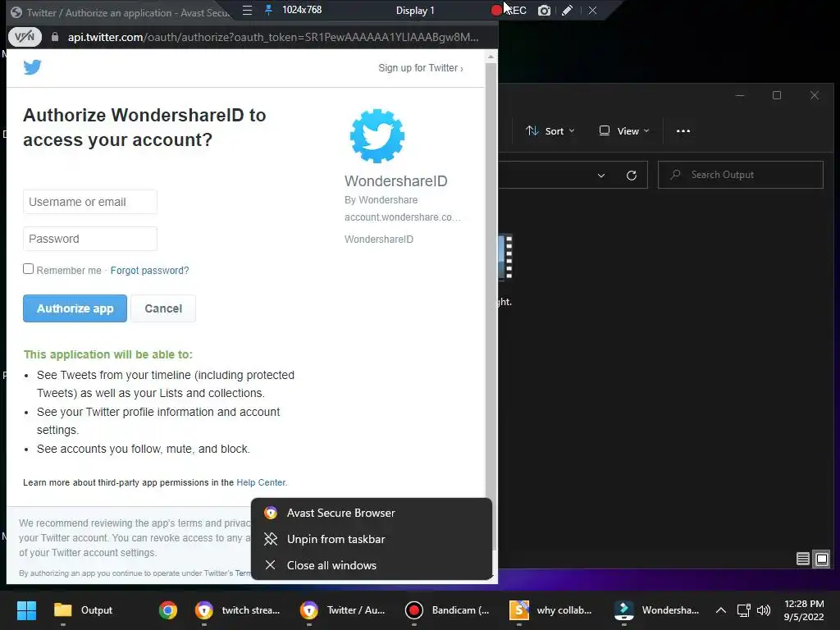Click the Bandicam pin icon
Image resolution: width=840 pixels, height=630 pixels.
(x=268, y=10)
